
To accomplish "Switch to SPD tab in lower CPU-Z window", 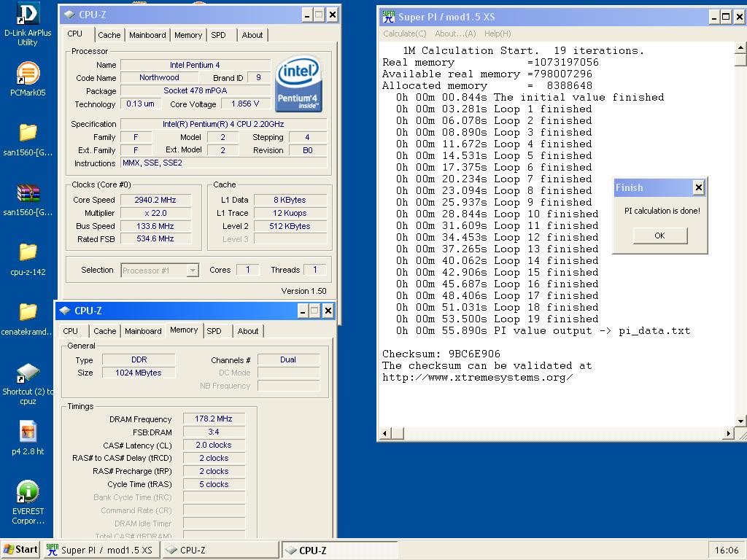I will (x=214, y=331).
